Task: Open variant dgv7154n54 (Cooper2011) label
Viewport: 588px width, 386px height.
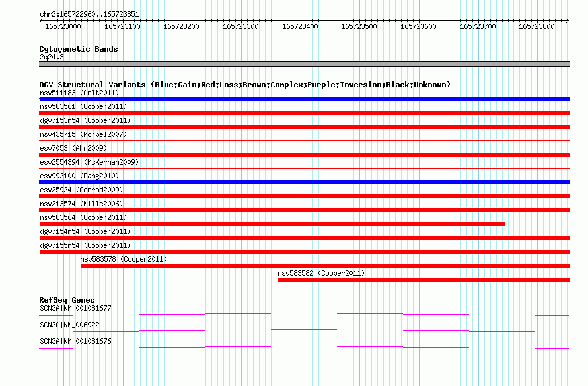Action: (85, 231)
